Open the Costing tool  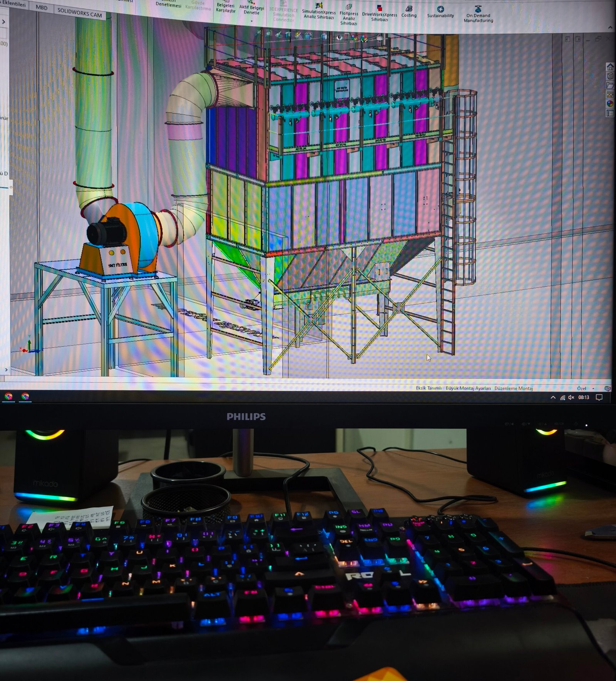pyautogui.click(x=409, y=12)
